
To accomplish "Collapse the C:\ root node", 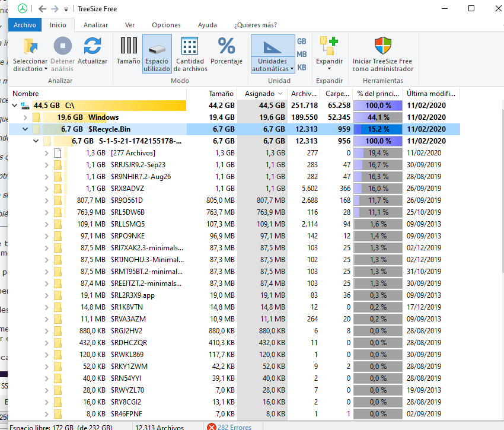I will tap(14, 105).
